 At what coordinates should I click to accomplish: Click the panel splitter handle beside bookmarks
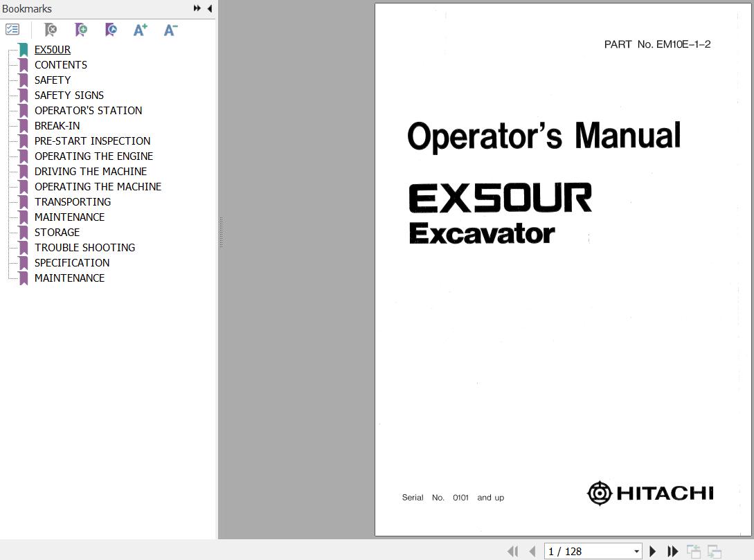pos(221,232)
